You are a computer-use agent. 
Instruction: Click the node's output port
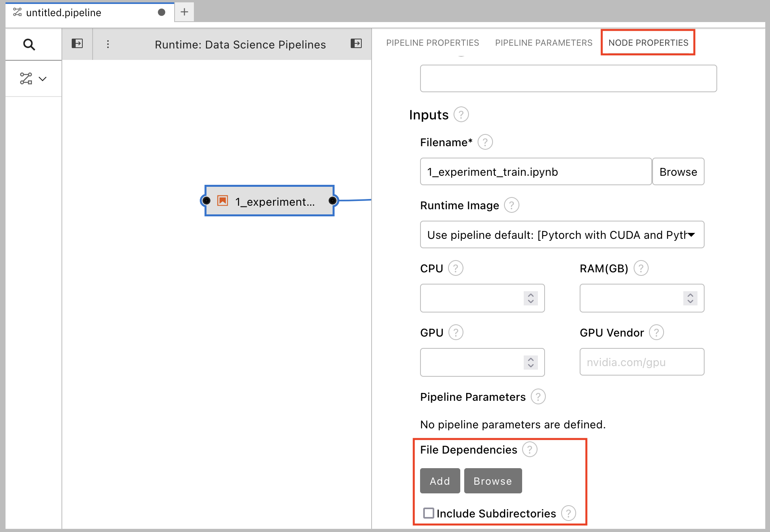pyautogui.click(x=333, y=201)
